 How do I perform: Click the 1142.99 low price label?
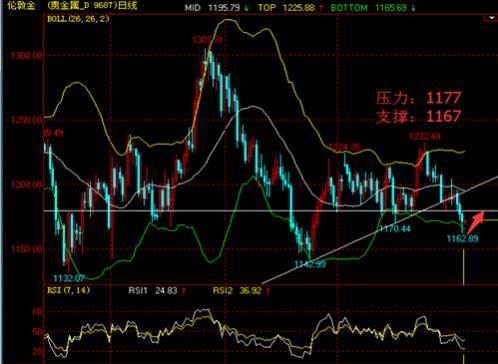pos(310,264)
